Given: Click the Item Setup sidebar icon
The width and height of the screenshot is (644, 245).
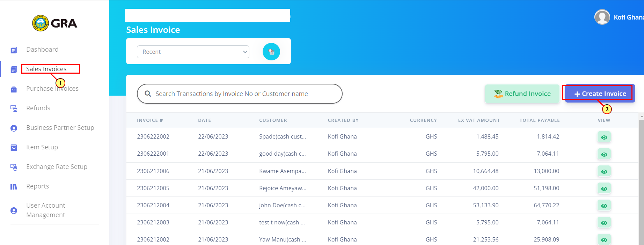Looking at the screenshot, I should point(14,148).
